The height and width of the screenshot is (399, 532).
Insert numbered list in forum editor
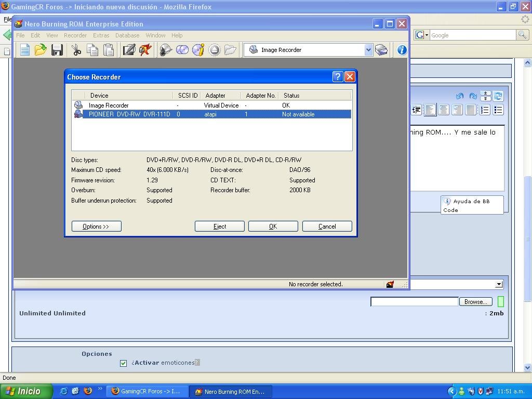485,110
